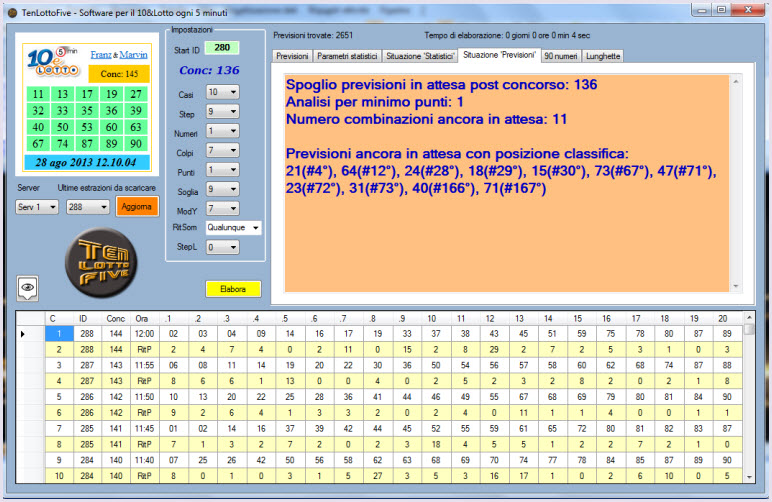This screenshot has width=772, height=502.
Task: Click number 53 in the green grid
Action: (x=87, y=127)
